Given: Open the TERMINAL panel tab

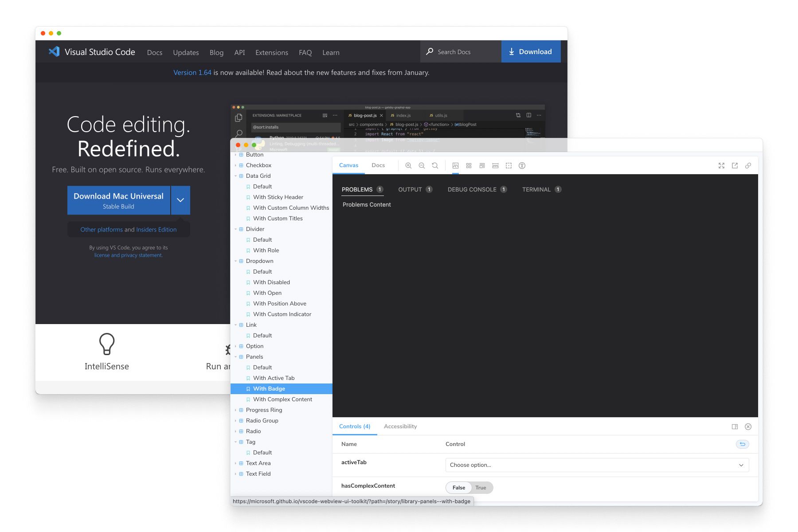Looking at the screenshot, I should pos(542,189).
